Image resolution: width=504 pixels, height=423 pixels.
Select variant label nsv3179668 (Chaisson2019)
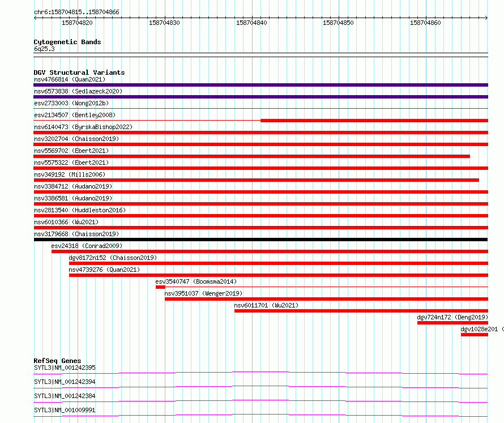76,234
